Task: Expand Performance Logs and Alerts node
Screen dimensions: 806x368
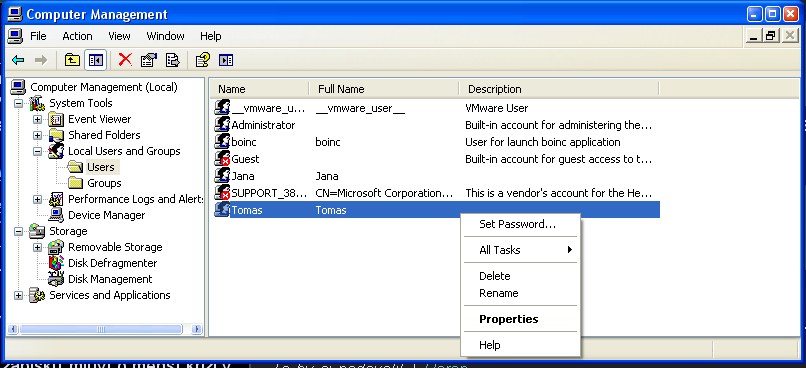Action: coord(38,199)
